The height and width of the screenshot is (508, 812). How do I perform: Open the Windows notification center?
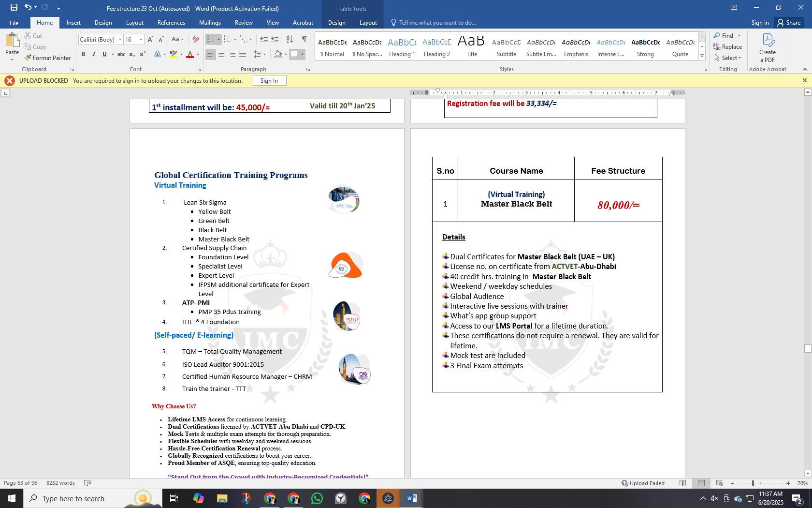(797, 498)
